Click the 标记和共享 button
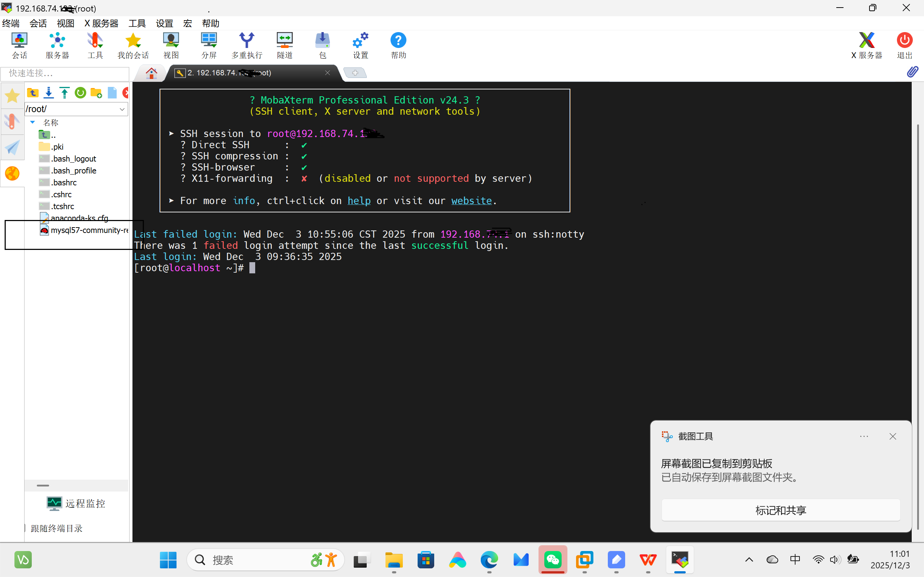 pyautogui.click(x=780, y=510)
